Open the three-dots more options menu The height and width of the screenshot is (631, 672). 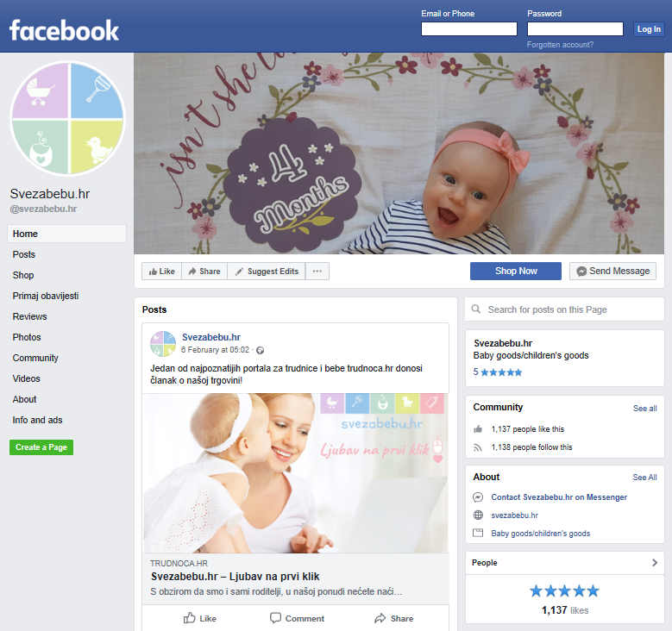click(317, 272)
